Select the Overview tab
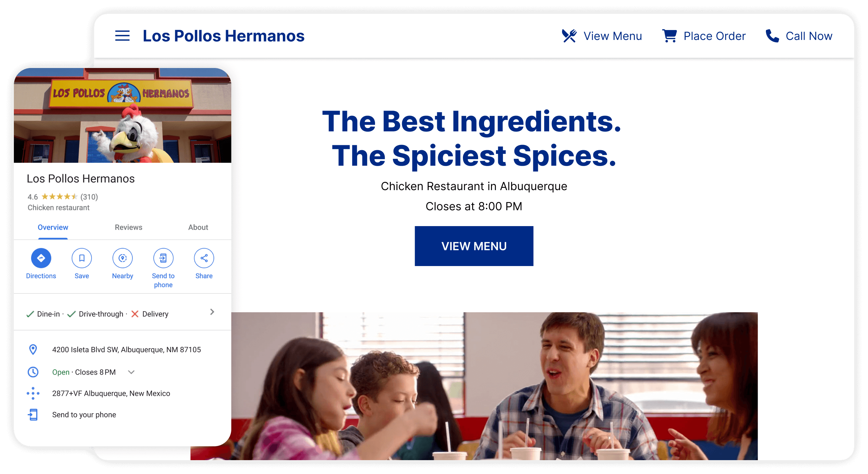868x474 pixels. 53,227
